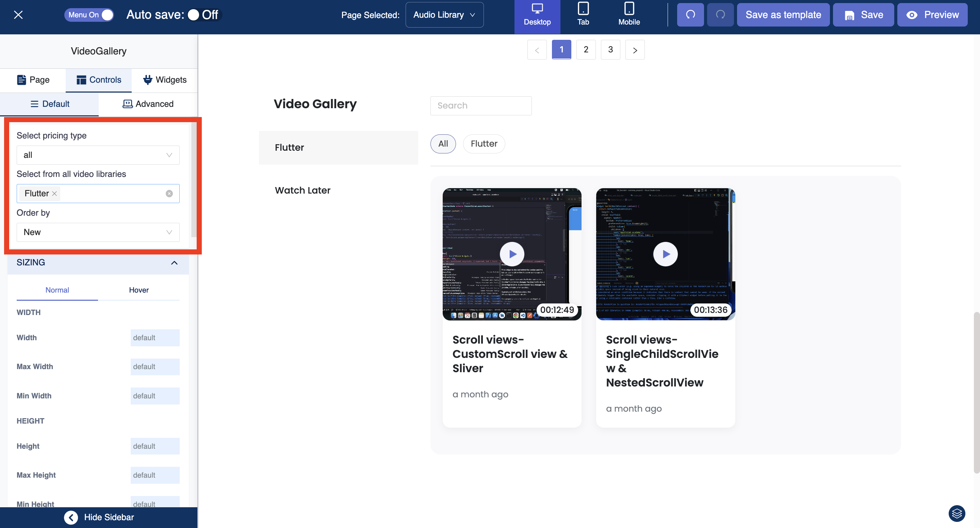980x528 pixels.
Task: Click the undo arrow button
Action: coord(690,15)
